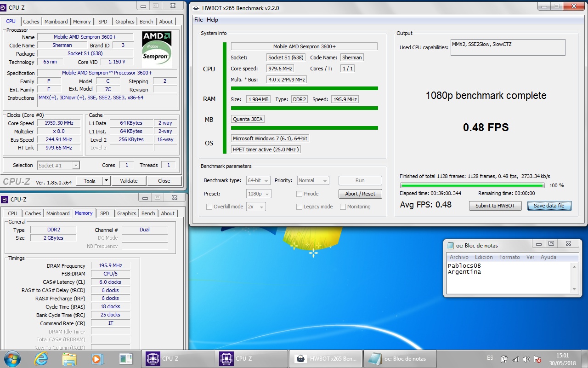Open the Selection Socket #1 dropdown in CPU-Z
This screenshot has height=368, width=588.
(x=59, y=166)
